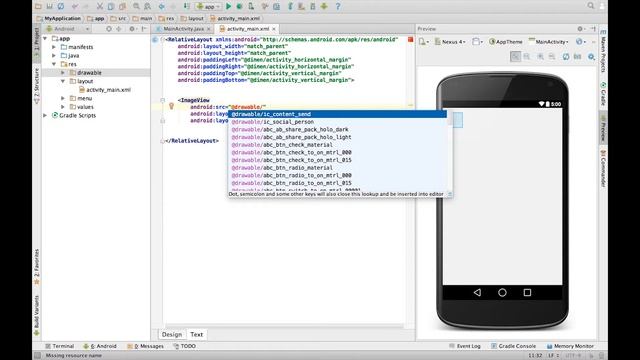Click the Find magnifier toolbar icon
The width and height of the screenshot is (640, 360).
click(136, 6)
